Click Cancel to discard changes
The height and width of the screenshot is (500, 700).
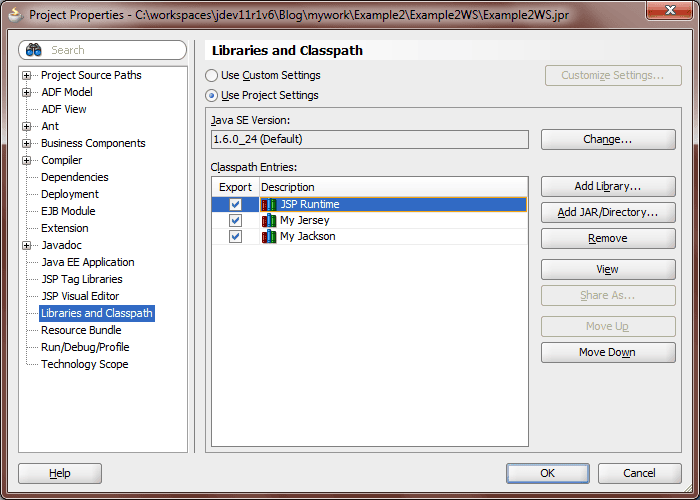point(639,473)
